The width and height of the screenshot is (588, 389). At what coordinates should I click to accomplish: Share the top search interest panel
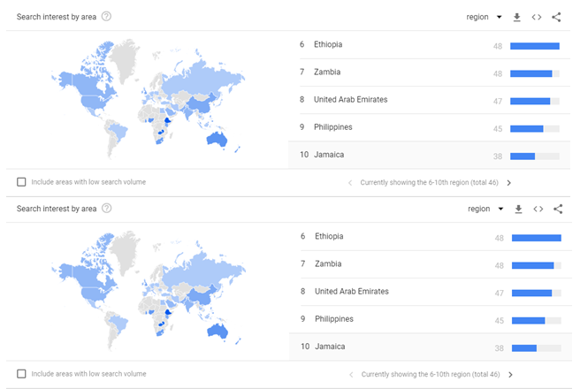click(x=556, y=17)
